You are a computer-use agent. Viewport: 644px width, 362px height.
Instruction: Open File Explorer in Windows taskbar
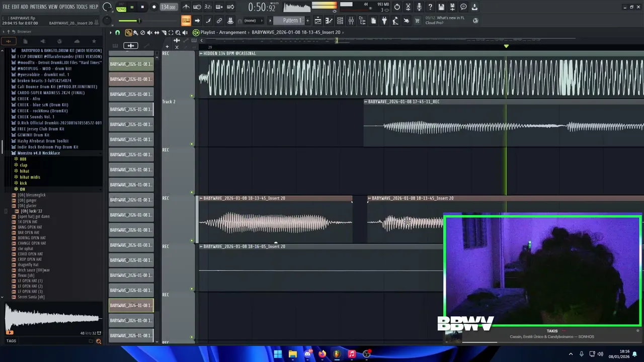[292, 354]
